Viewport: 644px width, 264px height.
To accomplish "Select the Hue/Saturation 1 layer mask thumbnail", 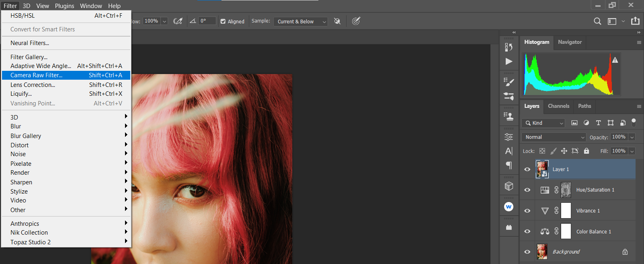I will pos(566,190).
